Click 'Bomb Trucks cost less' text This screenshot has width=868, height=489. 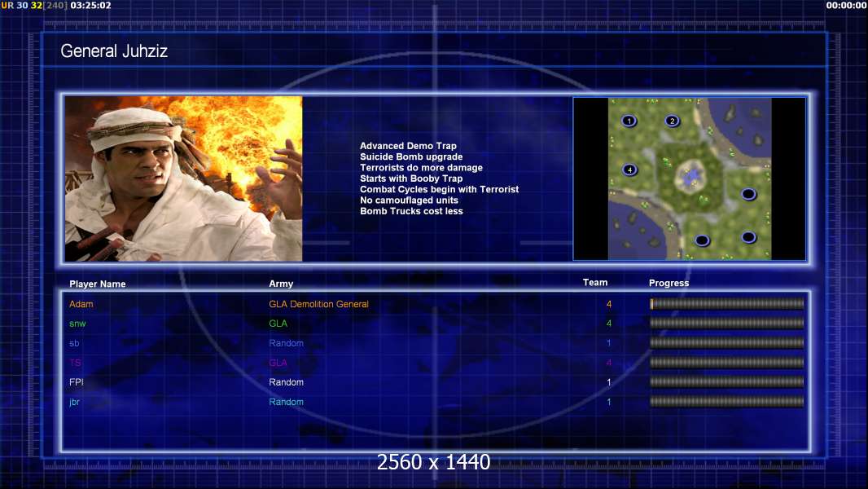tap(411, 211)
